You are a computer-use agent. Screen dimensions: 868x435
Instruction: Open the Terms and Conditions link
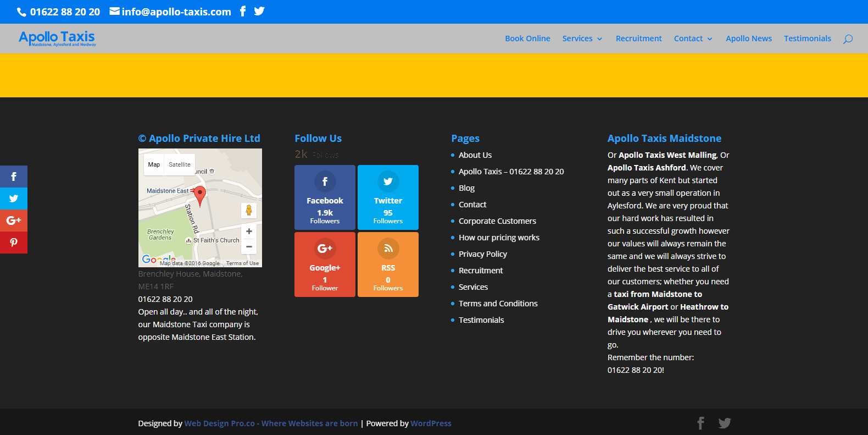tap(498, 304)
